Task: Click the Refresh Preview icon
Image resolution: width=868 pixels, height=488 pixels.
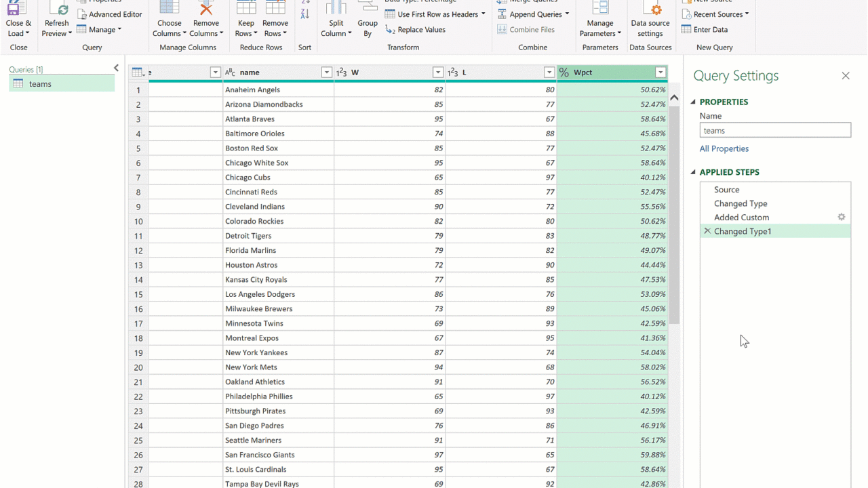Action: [x=57, y=9]
